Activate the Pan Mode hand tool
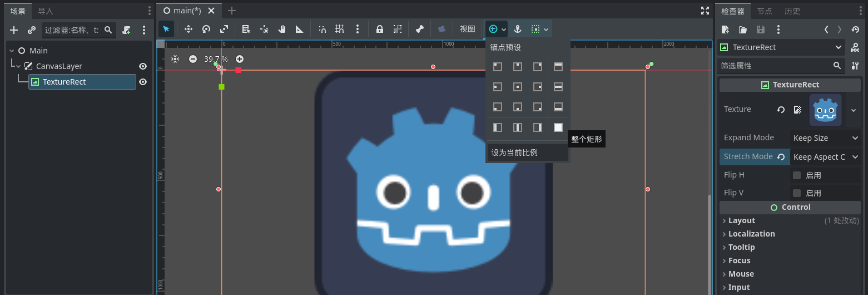The width and height of the screenshot is (868, 295). click(282, 29)
